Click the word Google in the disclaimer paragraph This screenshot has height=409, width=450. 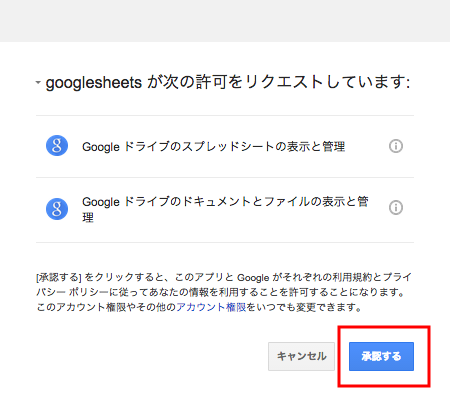(x=253, y=277)
